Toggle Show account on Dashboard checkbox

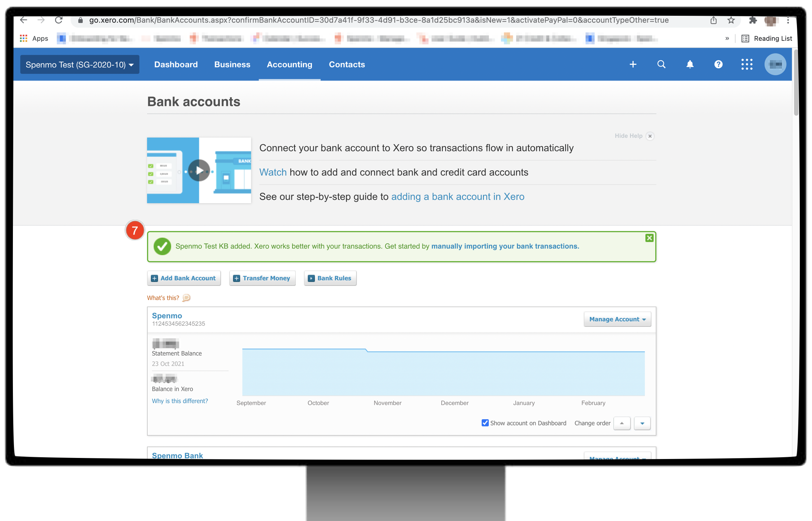[485, 423]
